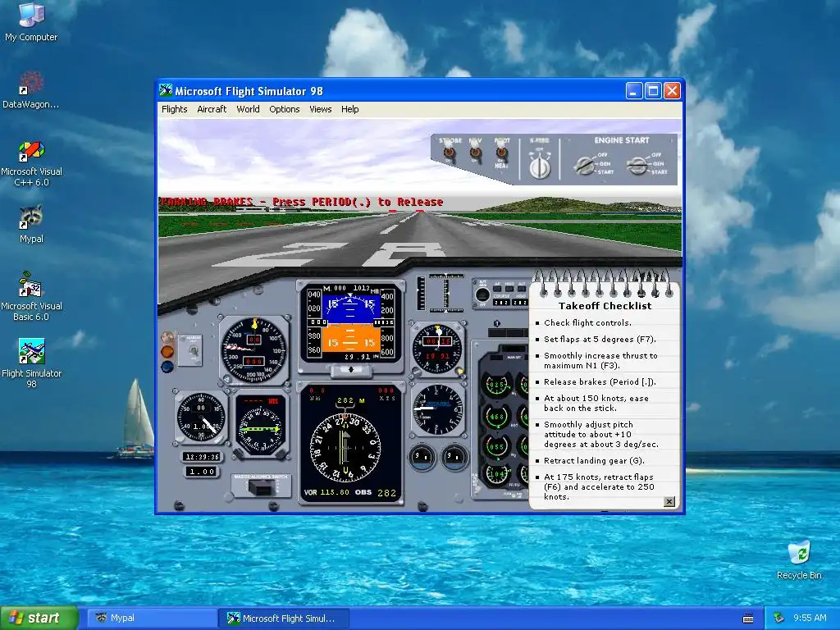Click the Takeoff Checklist heading
Image resolution: width=840 pixels, height=630 pixels.
(605, 306)
